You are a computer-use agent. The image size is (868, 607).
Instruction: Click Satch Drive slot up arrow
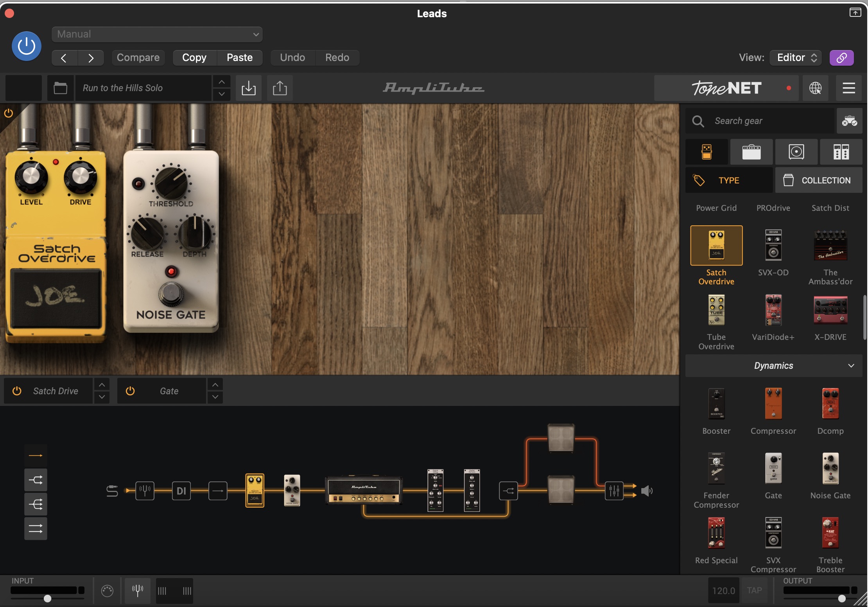102,385
